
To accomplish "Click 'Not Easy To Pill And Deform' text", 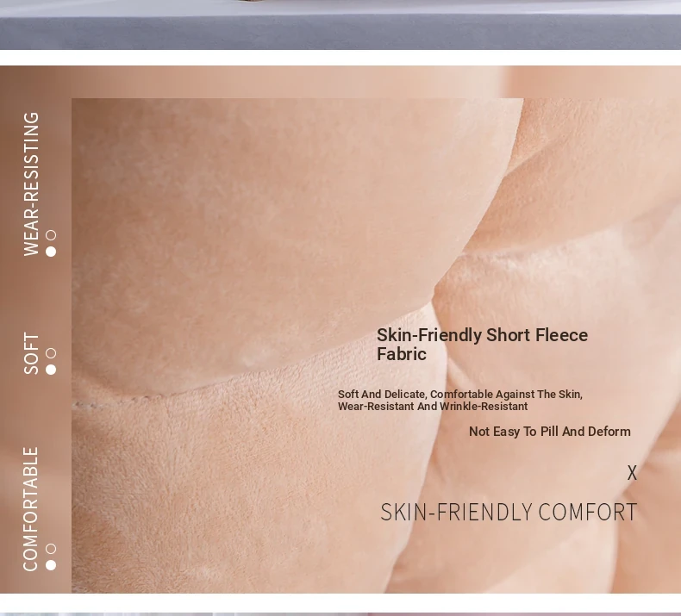I will point(549,432).
